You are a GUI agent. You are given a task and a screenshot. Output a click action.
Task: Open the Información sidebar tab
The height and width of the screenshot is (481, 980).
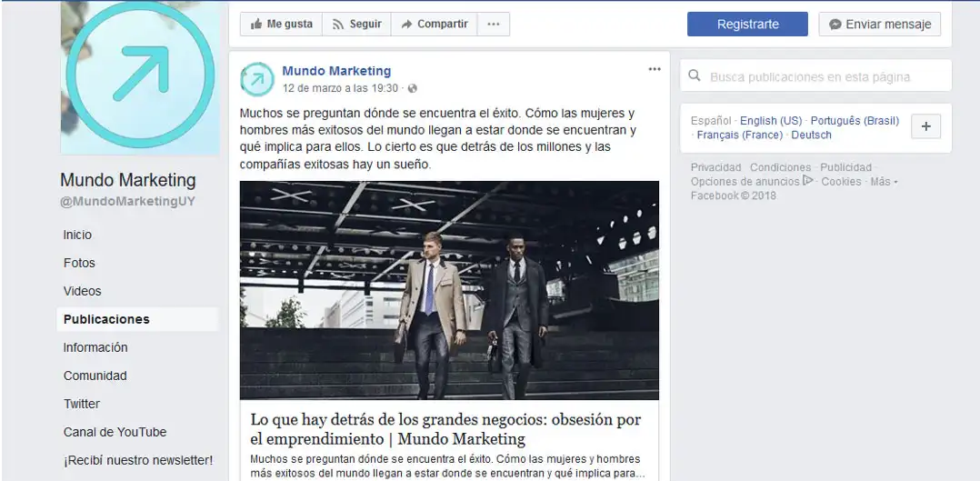click(95, 347)
